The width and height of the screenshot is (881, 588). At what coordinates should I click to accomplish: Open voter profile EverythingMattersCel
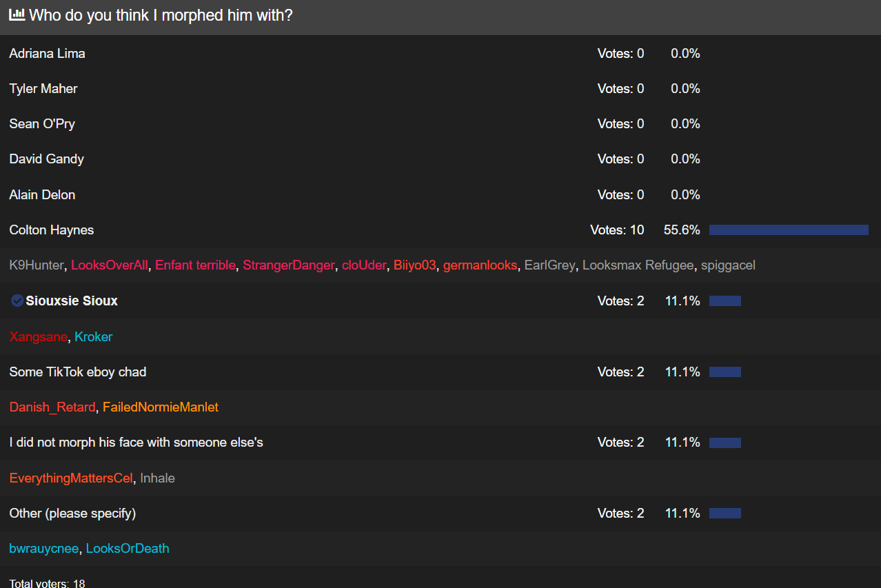tap(71, 478)
